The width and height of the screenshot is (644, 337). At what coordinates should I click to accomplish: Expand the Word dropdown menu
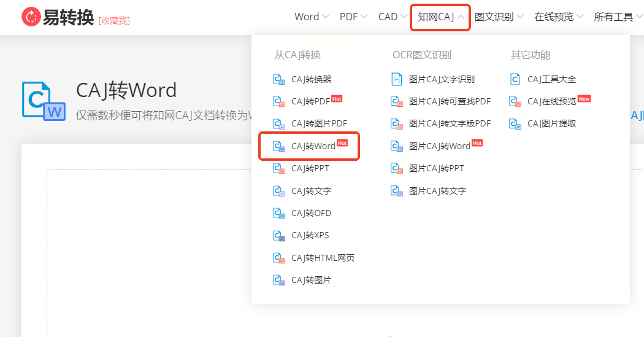pos(312,17)
